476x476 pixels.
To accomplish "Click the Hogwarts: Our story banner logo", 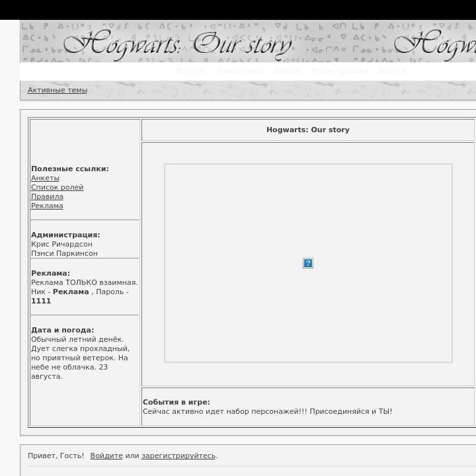I will [x=178, y=45].
